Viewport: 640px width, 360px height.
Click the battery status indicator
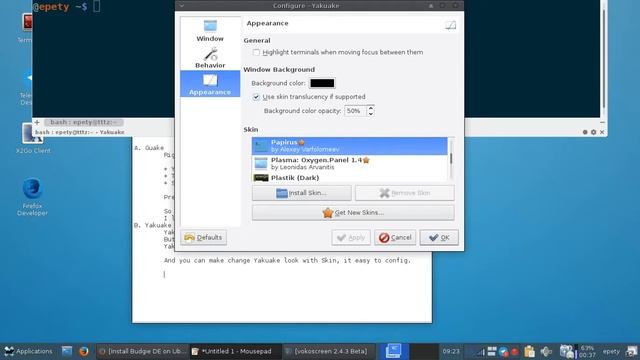click(x=587, y=351)
